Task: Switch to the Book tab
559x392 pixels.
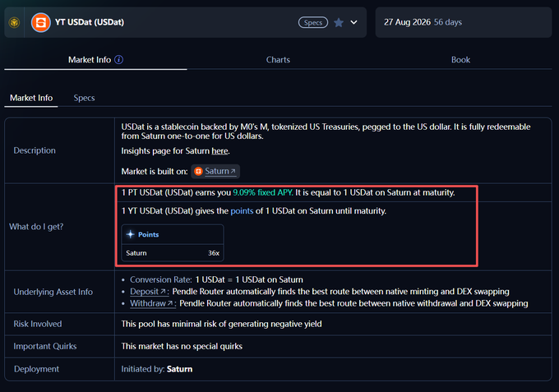Action: pyautogui.click(x=460, y=60)
